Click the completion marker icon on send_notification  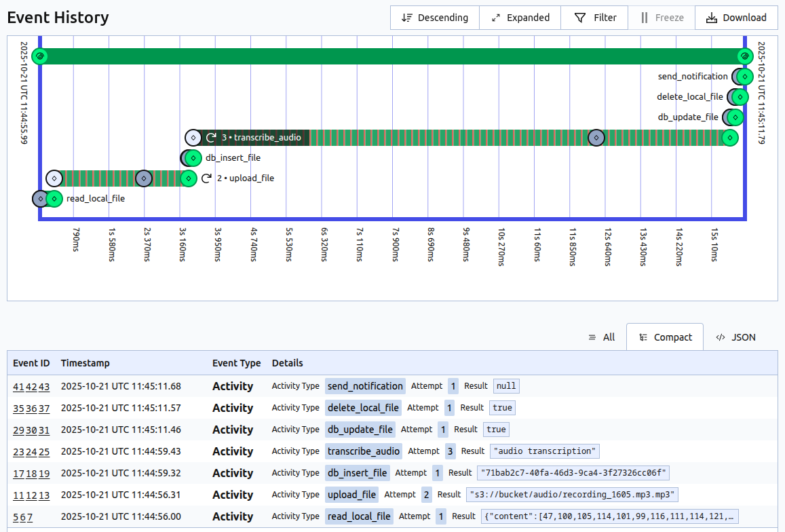pos(744,77)
